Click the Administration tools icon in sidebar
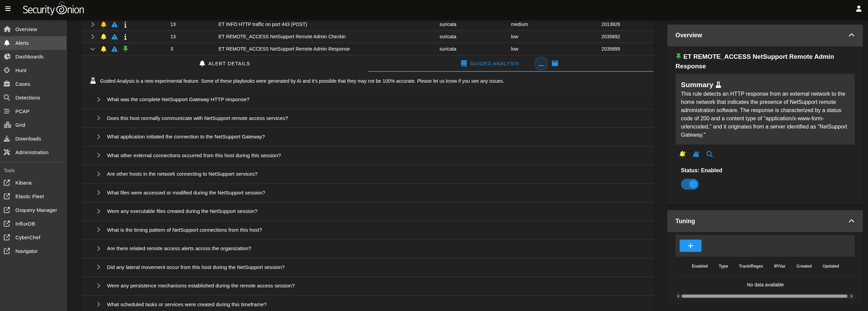Viewport: 868px width, 311px height. tap(7, 152)
